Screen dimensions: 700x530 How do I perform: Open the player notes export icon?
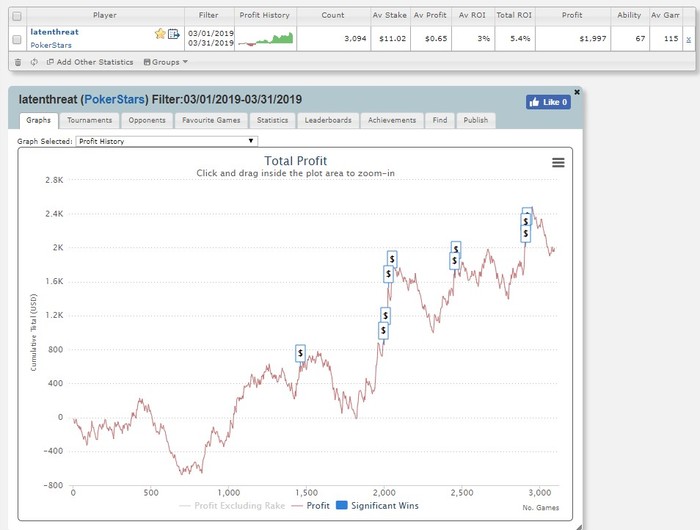click(174, 33)
